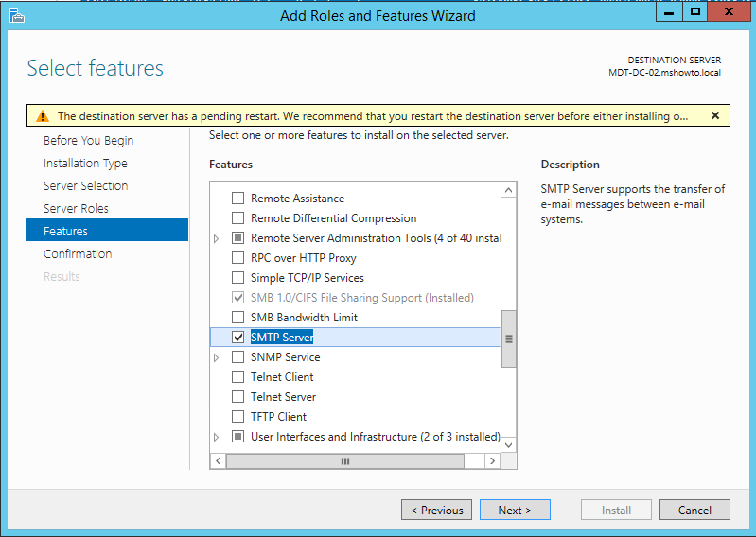Check the RPC over HTTP Proxy box

tap(237, 258)
